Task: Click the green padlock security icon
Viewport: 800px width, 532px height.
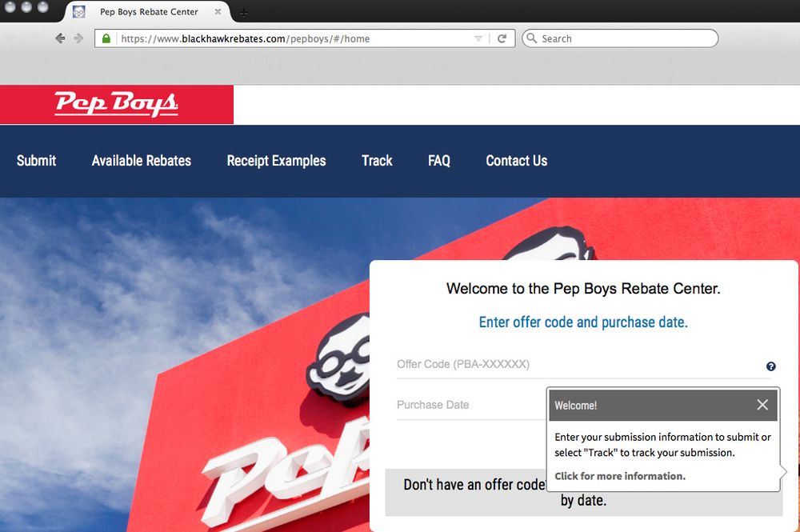Action: [106, 38]
